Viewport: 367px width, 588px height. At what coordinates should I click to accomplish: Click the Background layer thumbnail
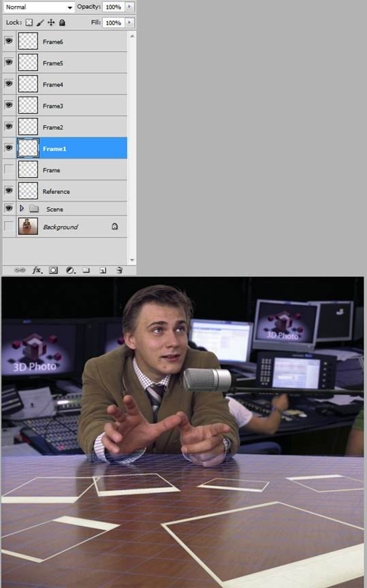[x=28, y=226]
